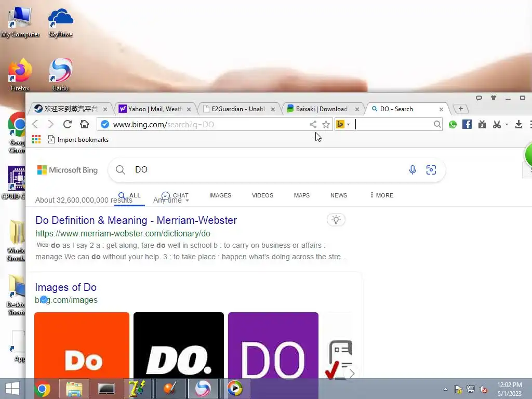532x399 pixels.
Task: Click the bing.com/images link
Action: (x=66, y=300)
